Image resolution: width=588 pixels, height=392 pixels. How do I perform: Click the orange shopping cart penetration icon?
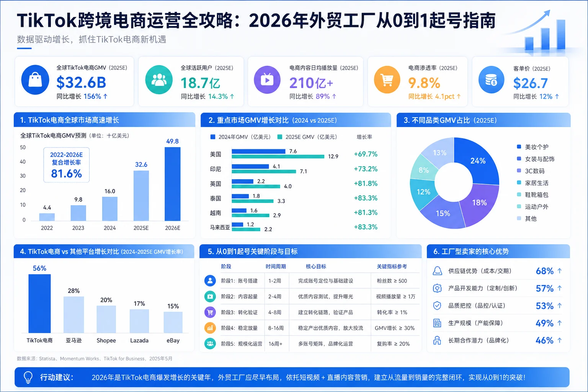click(387, 80)
